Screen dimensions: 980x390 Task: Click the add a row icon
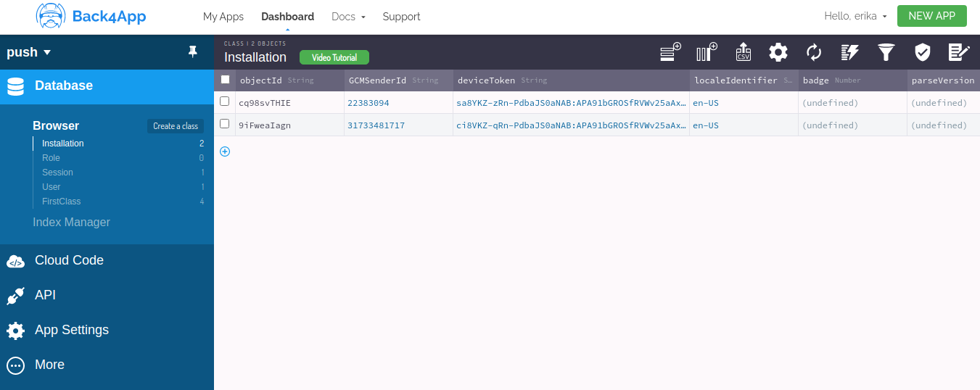[x=670, y=52]
